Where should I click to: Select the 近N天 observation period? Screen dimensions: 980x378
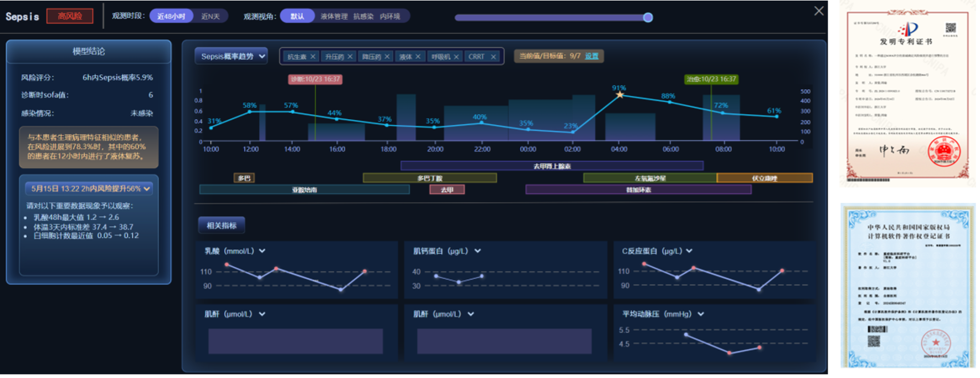[211, 16]
